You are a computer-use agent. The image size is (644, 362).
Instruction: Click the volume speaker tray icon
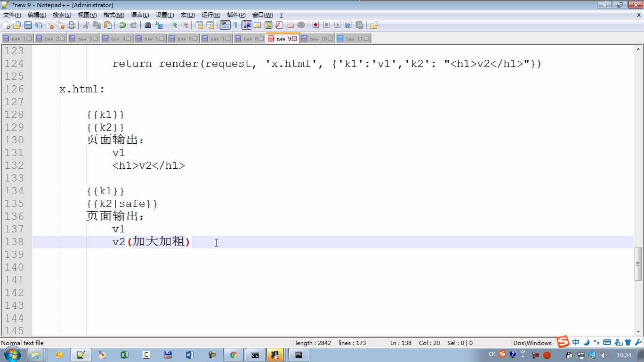pos(604,355)
